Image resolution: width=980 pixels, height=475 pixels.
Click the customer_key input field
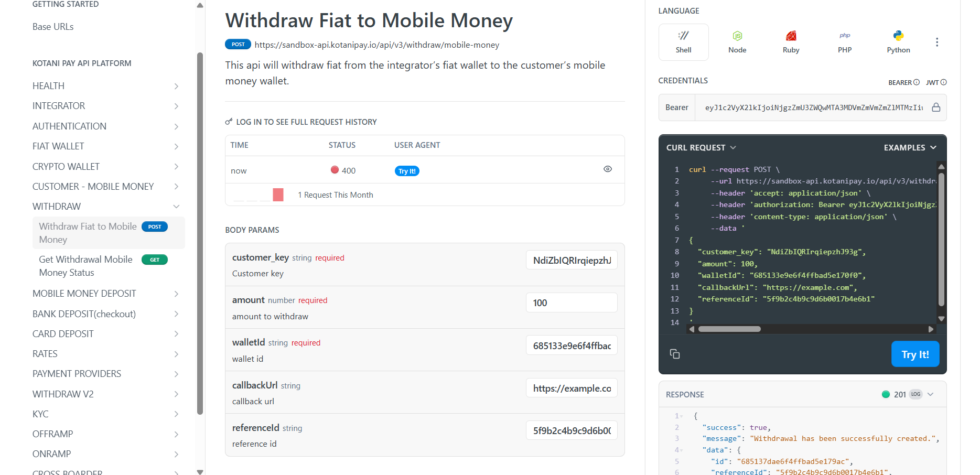pos(572,260)
